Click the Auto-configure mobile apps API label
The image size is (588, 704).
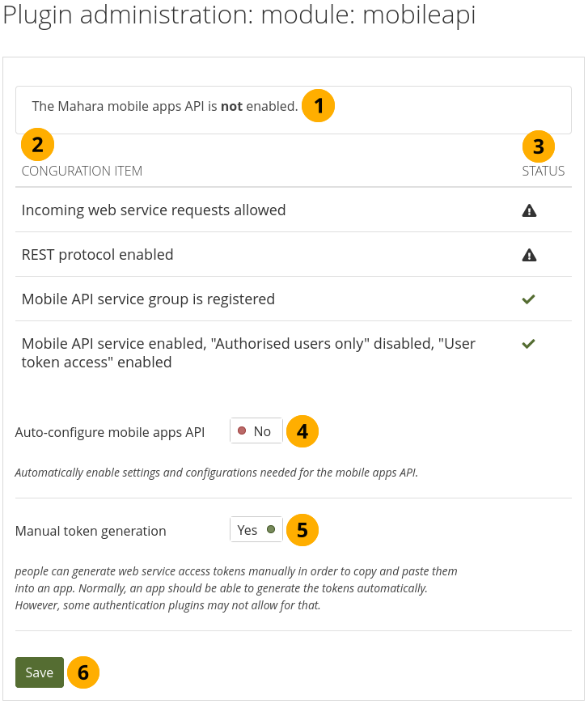[x=110, y=432]
